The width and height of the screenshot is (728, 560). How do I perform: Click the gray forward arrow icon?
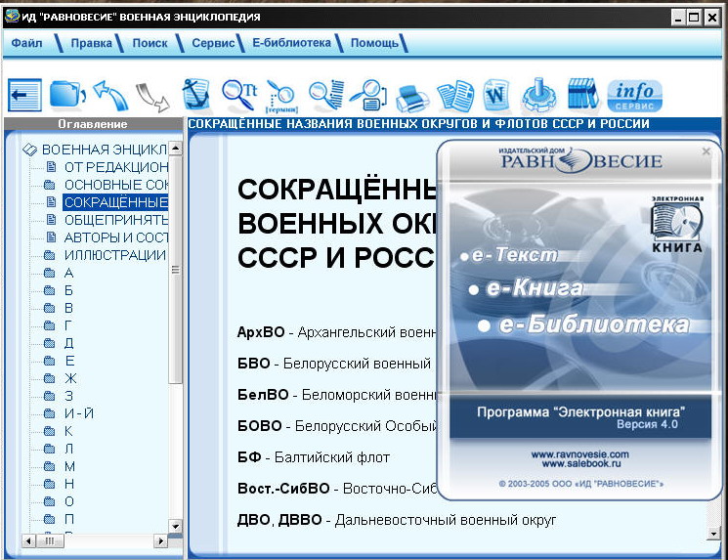[x=152, y=97]
